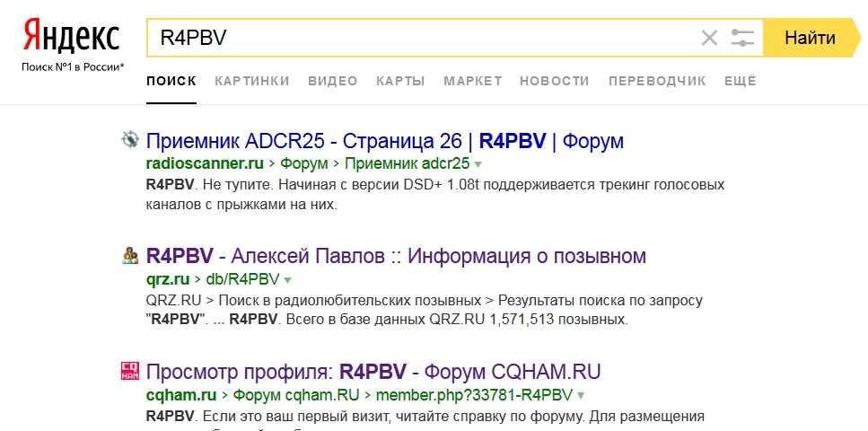Expand the Ещё menu
This screenshot has width=868, height=431.
741,81
